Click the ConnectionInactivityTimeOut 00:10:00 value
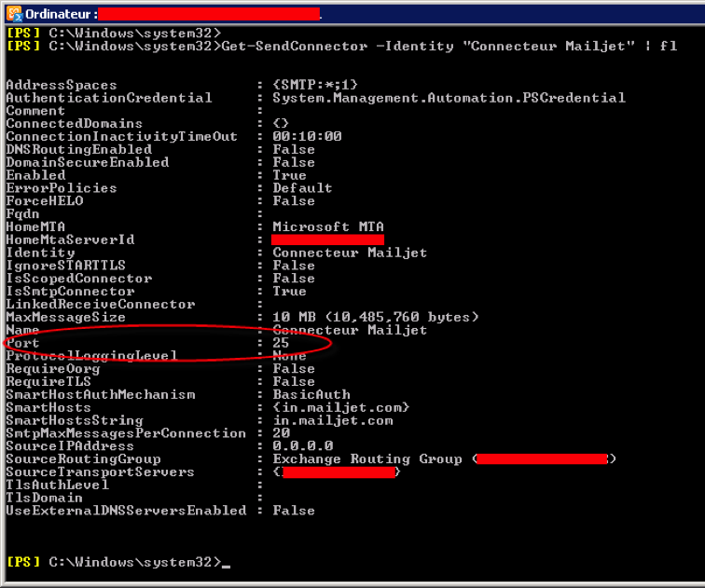 307,137
